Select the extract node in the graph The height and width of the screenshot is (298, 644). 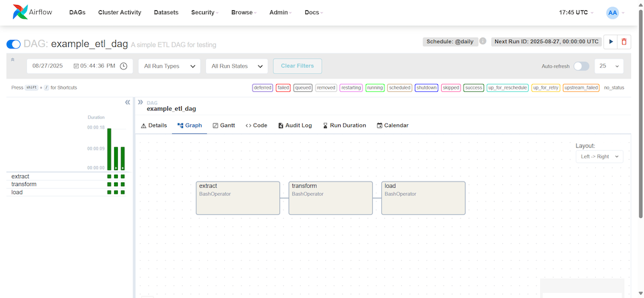[x=238, y=198]
